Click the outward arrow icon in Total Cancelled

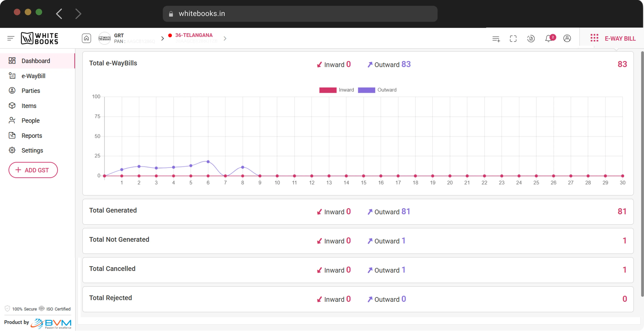click(x=370, y=270)
